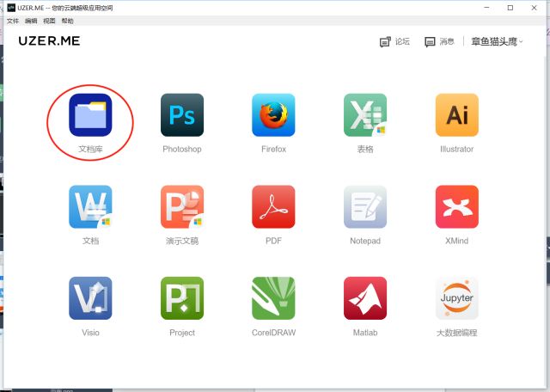Screen dimensions: 550x392
Task: Launch the Project app icon
Action: [182, 298]
